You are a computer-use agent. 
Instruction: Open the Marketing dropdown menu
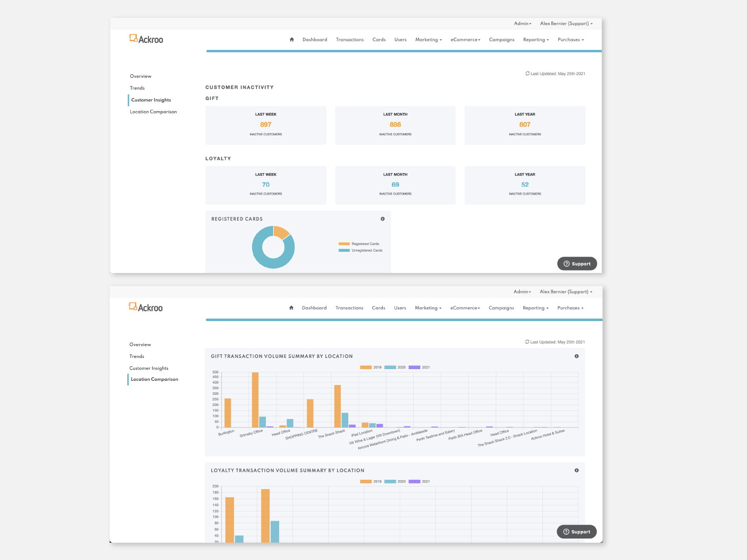coord(428,40)
